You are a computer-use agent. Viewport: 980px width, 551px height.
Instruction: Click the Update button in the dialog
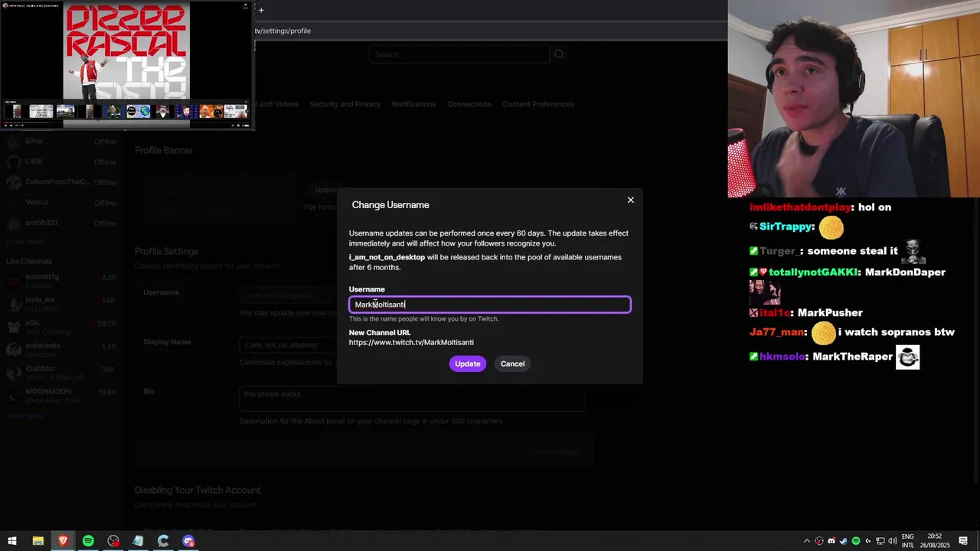click(x=467, y=364)
